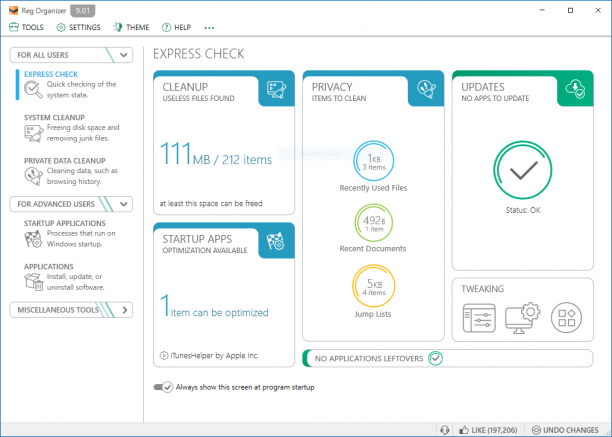The width and height of the screenshot is (612, 437).
Task: Click the Startup Applications flag icon
Action: pos(33,239)
